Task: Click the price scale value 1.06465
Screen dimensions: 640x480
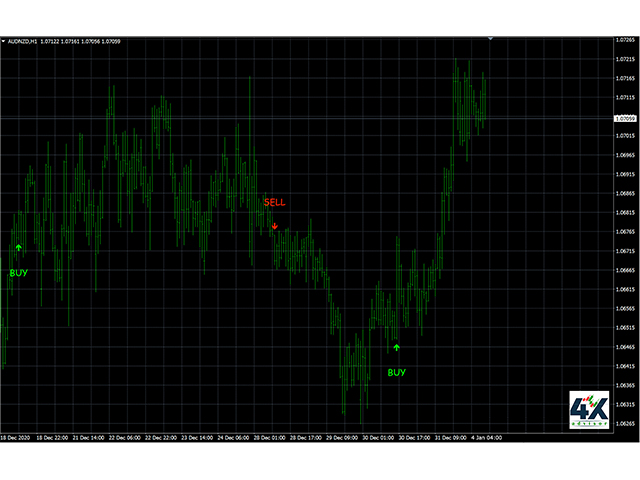Action: pos(625,347)
